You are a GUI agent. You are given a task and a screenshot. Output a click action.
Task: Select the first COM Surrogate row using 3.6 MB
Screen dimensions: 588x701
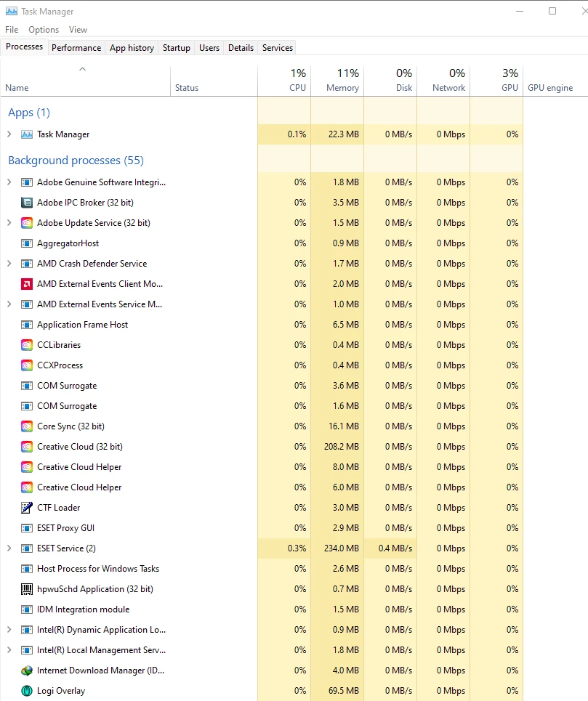[x=262, y=386]
